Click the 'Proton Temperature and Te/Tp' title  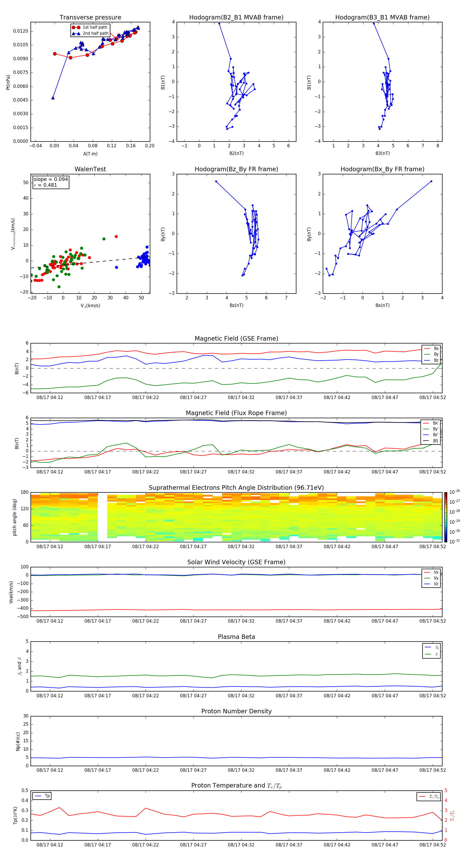coord(236,786)
